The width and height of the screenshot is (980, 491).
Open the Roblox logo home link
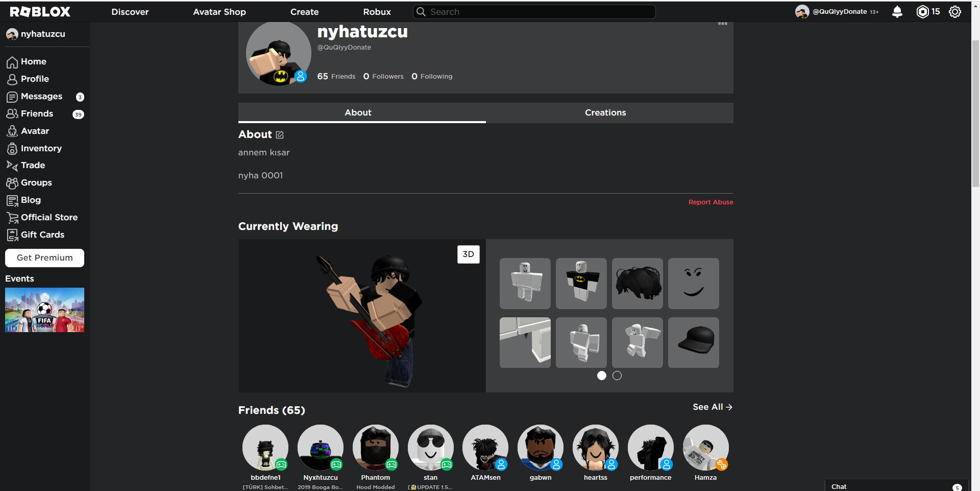click(x=40, y=12)
